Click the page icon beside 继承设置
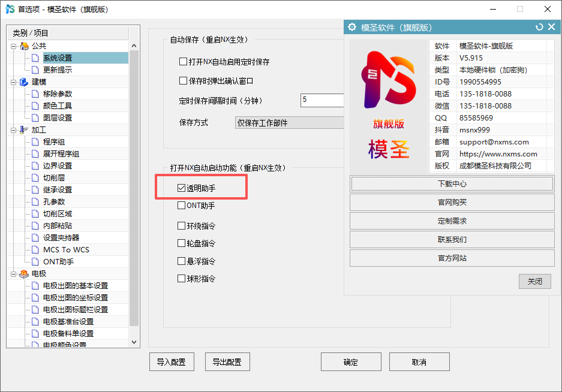The height and width of the screenshot is (392, 562). (x=35, y=190)
